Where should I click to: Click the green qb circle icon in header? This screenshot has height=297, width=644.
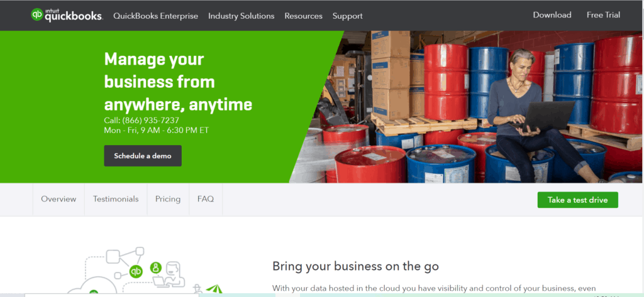coord(37,14)
